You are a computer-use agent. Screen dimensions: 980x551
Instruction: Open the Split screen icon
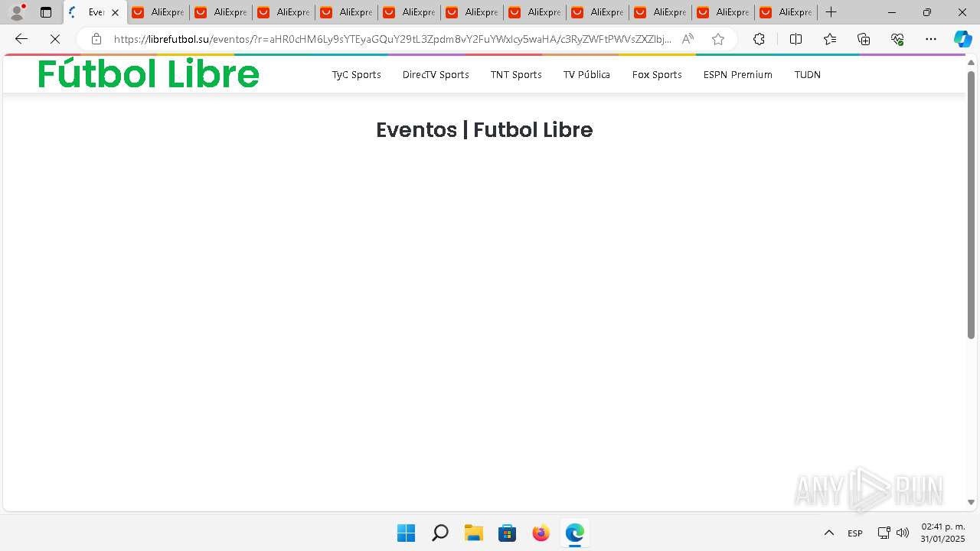point(795,39)
